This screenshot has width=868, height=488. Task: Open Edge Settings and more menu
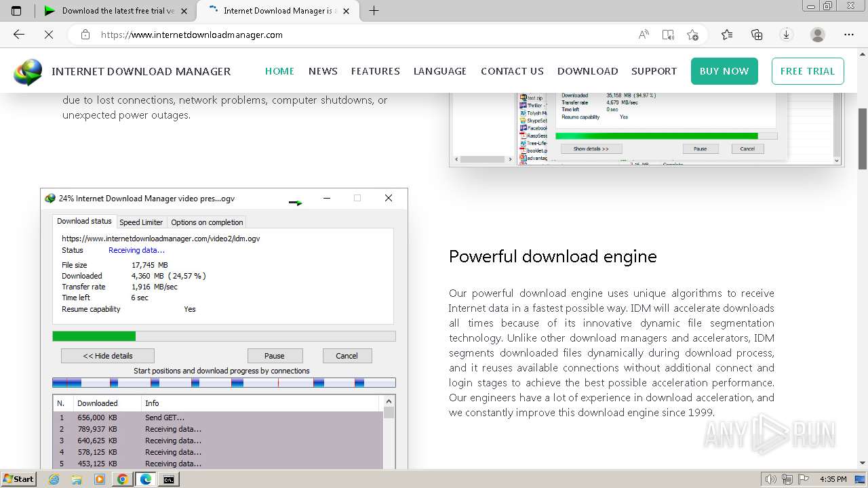tap(849, 35)
